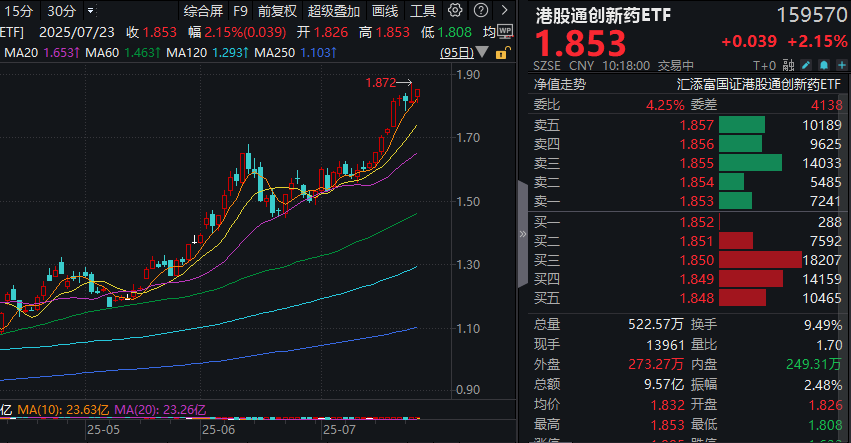Switch to the 30分 period tab
The width and height of the screenshot is (851, 443).
[x=61, y=12]
